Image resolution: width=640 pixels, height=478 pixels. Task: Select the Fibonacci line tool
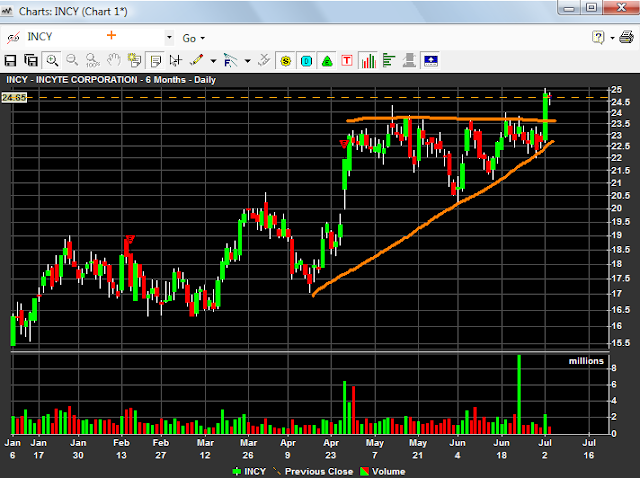click(x=230, y=60)
